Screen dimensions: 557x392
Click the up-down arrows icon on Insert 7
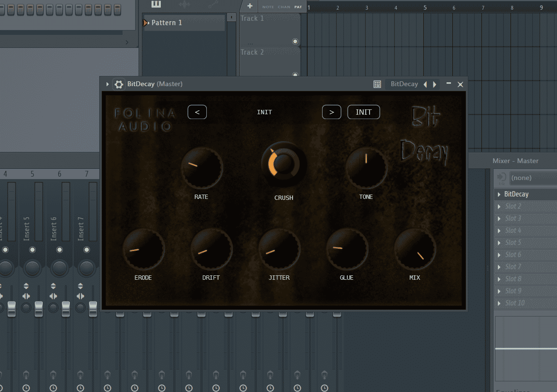coord(80,286)
